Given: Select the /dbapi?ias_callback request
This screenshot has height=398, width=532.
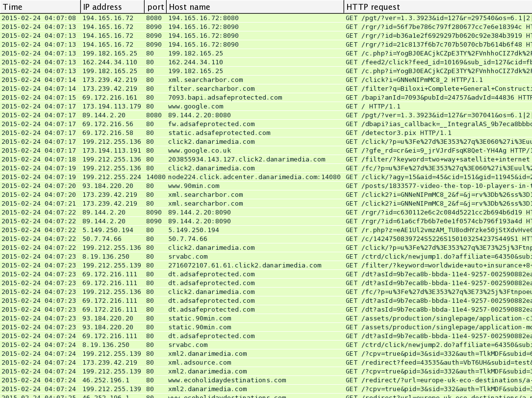Looking at the screenshot, I should pos(439,124).
